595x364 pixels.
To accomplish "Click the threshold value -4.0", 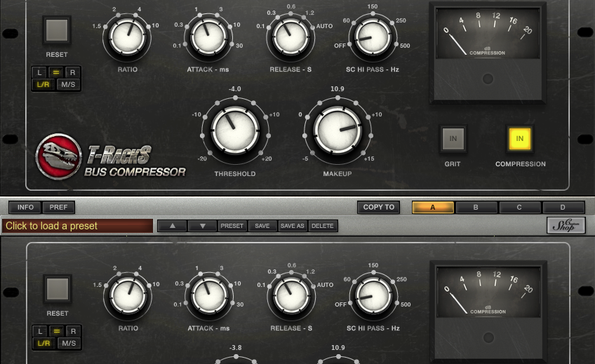I will coord(234,89).
